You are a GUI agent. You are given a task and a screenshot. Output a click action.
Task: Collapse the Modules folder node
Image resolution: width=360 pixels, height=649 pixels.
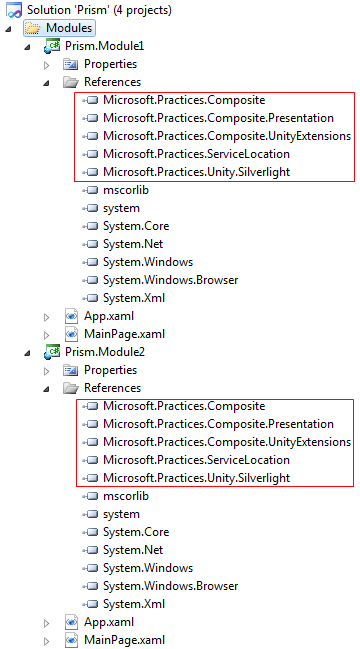8,29
